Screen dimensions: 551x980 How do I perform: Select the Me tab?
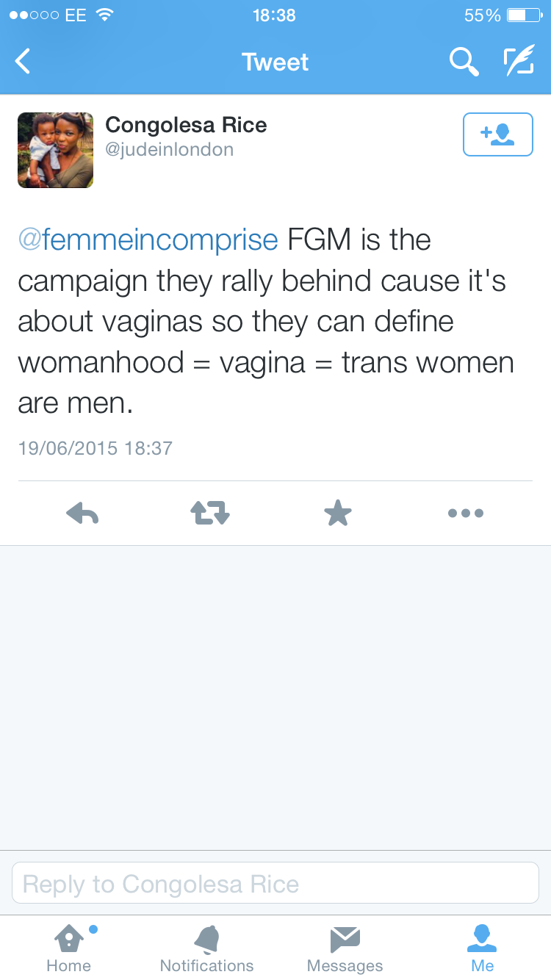[483, 948]
